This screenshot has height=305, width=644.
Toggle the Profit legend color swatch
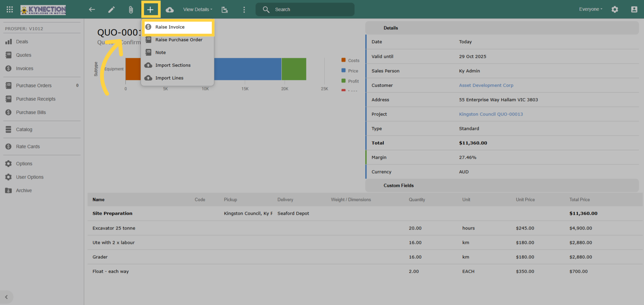click(x=343, y=81)
